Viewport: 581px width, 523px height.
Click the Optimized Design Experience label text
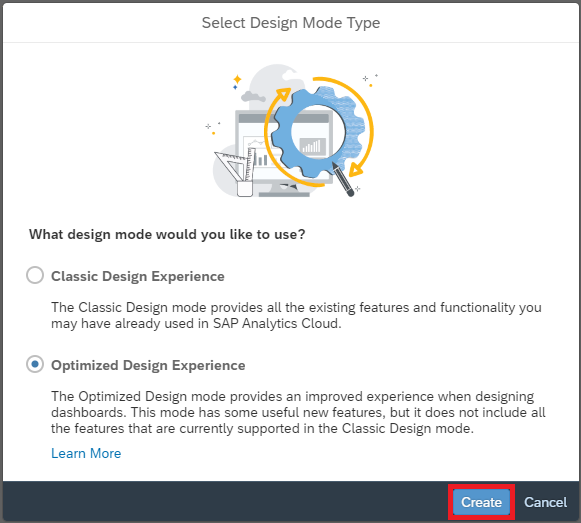tap(148, 365)
